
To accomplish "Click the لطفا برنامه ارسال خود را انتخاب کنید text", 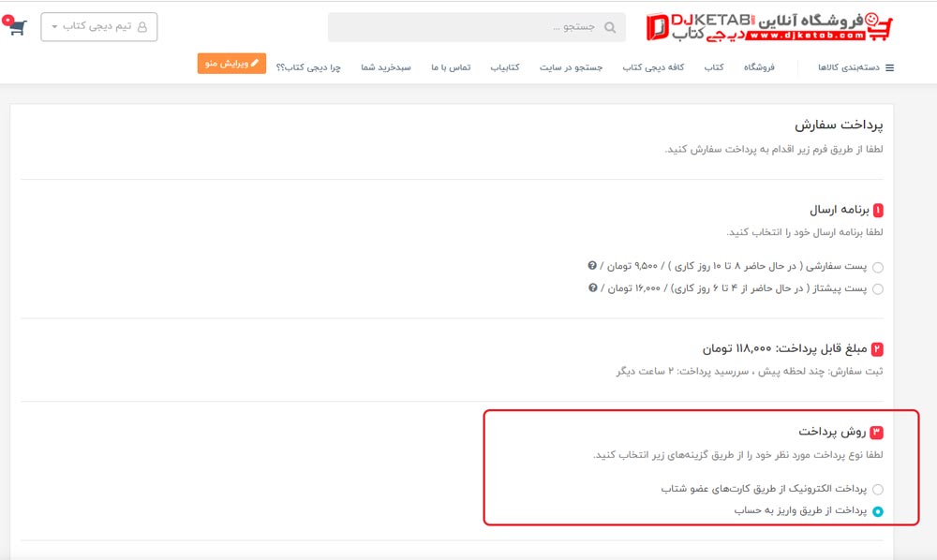I will [804, 232].
